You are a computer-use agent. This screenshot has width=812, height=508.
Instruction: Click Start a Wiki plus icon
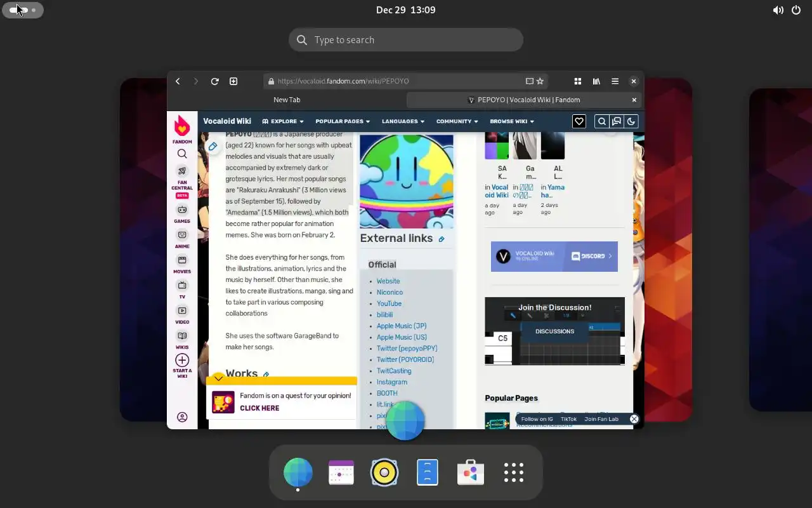click(x=182, y=360)
